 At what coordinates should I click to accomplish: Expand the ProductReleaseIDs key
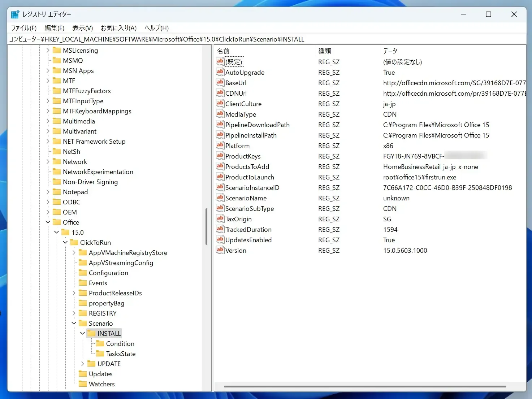coord(74,293)
